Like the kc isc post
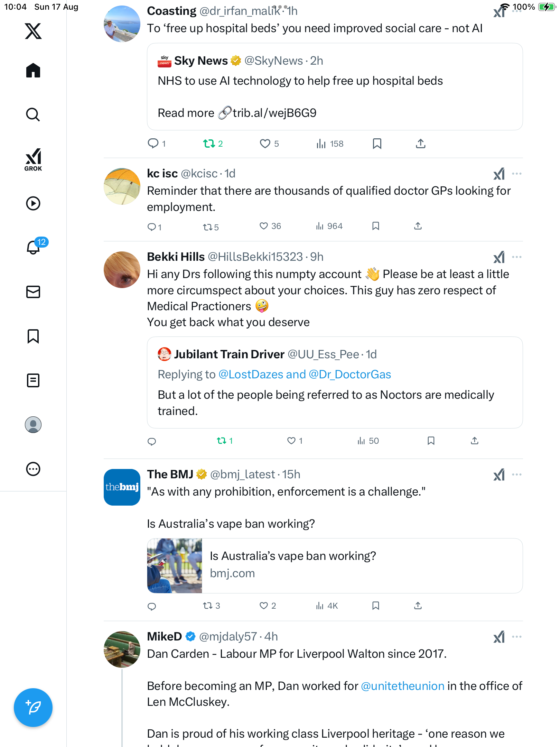 click(x=264, y=226)
